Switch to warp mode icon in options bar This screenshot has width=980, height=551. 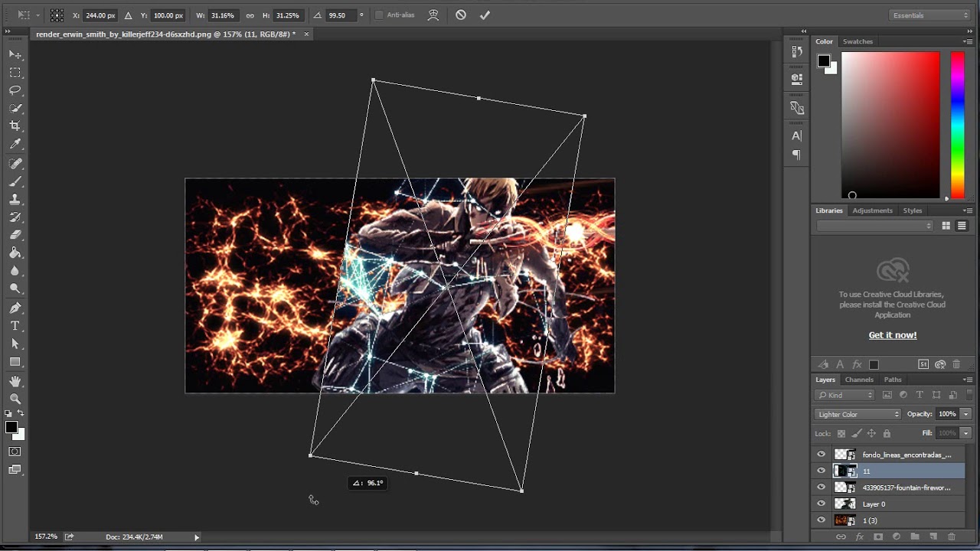(433, 15)
